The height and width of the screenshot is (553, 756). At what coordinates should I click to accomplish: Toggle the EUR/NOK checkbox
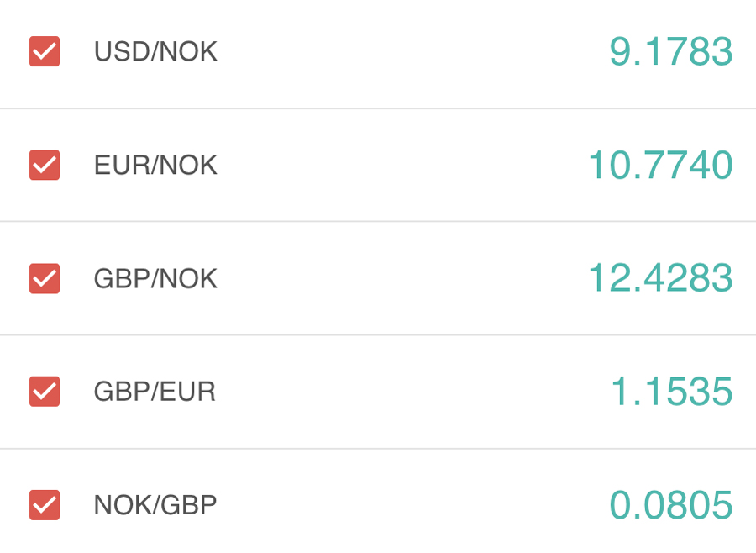pyautogui.click(x=45, y=165)
